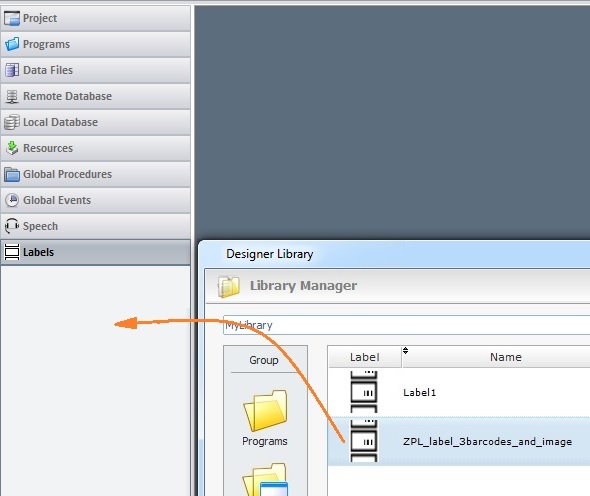Click the Remote Database server icon
590x496 pixels.
click(12, 96)
